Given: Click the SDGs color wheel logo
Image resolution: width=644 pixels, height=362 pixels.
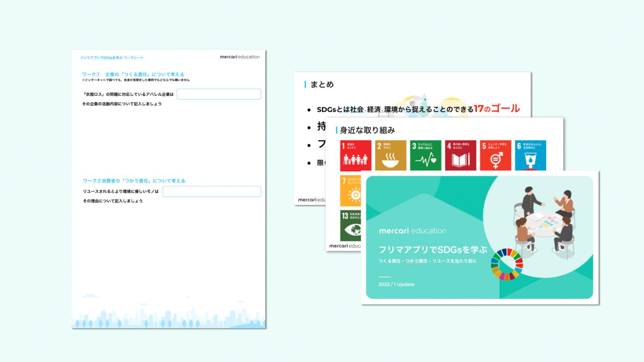Looking at the screenshot, I should pos(507,264).
